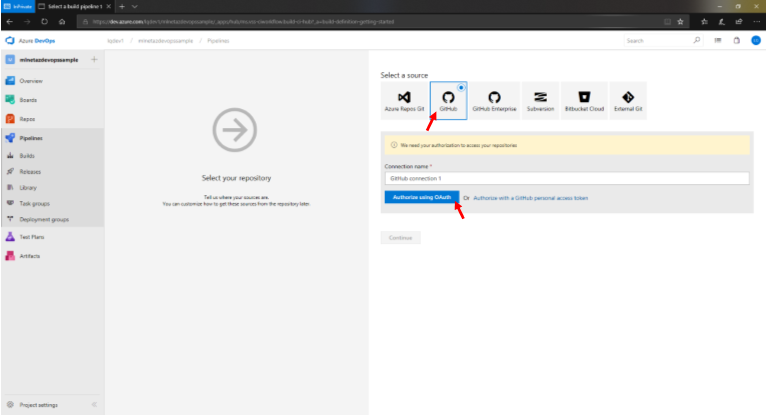766x415 pixels.
Task: Select the Bitbucket Cloud source
Action: 584,101
